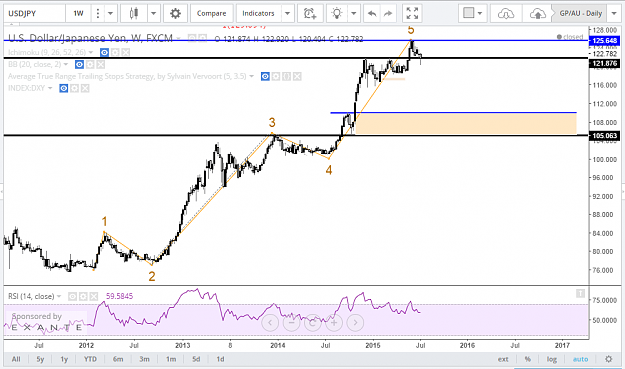Click the Indicators button
The image size is (625, 369).
(x=258, y=14)
